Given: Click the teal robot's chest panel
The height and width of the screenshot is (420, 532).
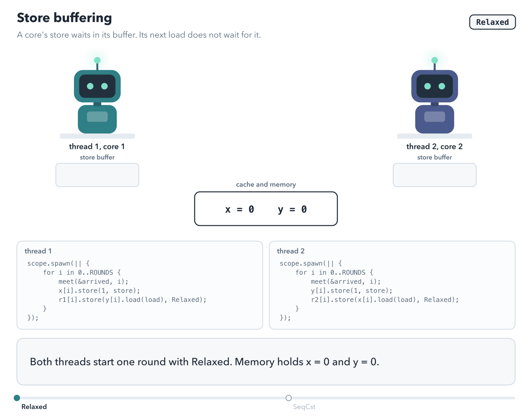Looking at the screenshot, I should coord(97,117).
